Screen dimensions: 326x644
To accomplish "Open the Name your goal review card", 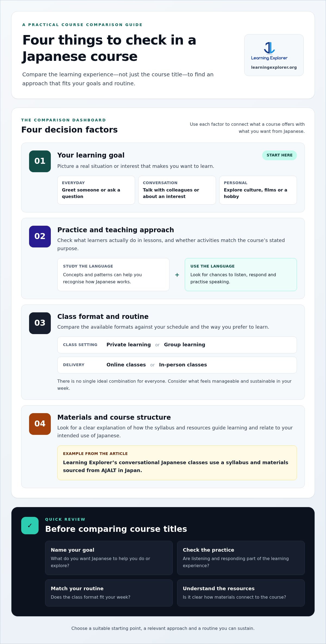I will pos(109,558).
